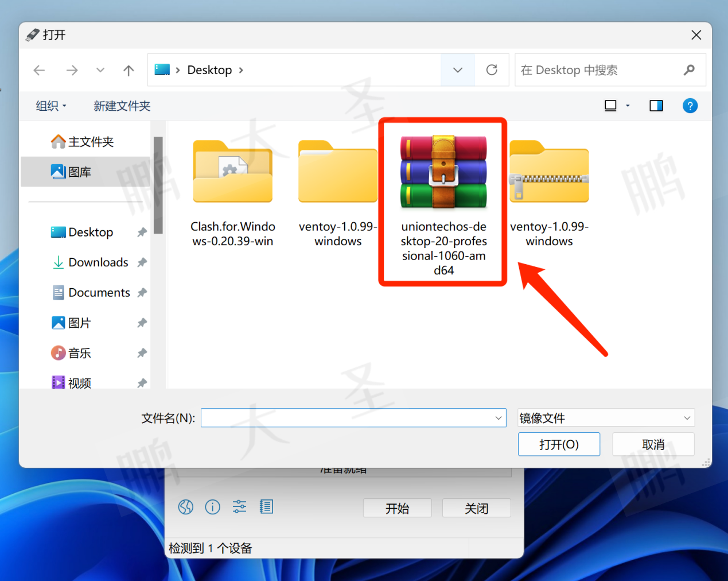728x581 pixels.
Task: Go back with the left arrow
Action: pos(39,70)
